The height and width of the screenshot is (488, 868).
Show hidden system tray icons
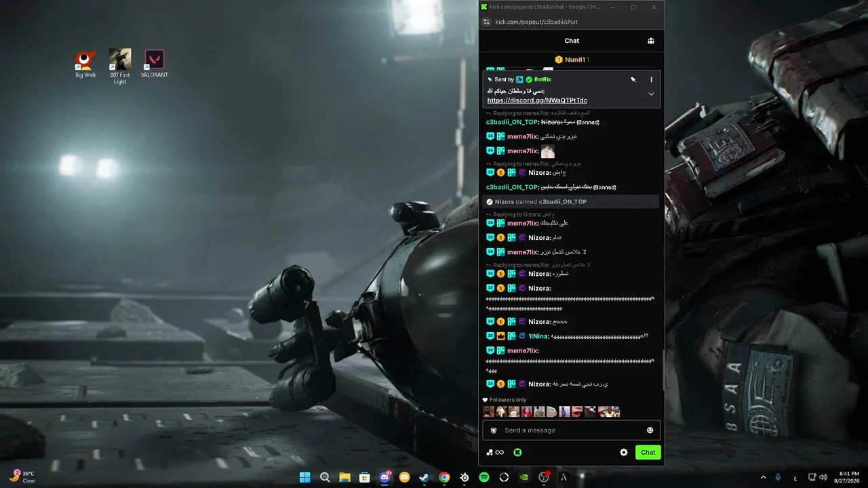click(764, 477)
